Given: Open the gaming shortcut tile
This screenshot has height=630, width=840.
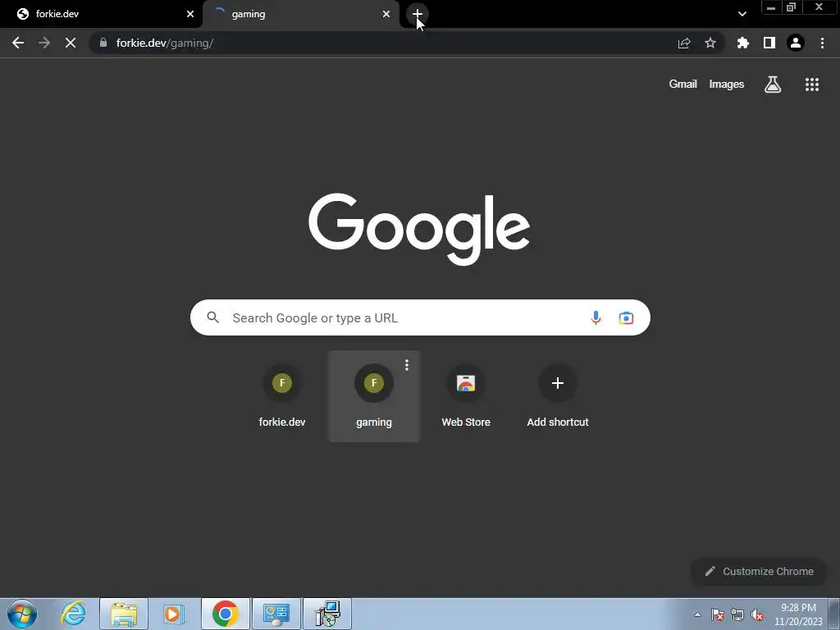Looking at the screenshot, I should pos(374,396).
